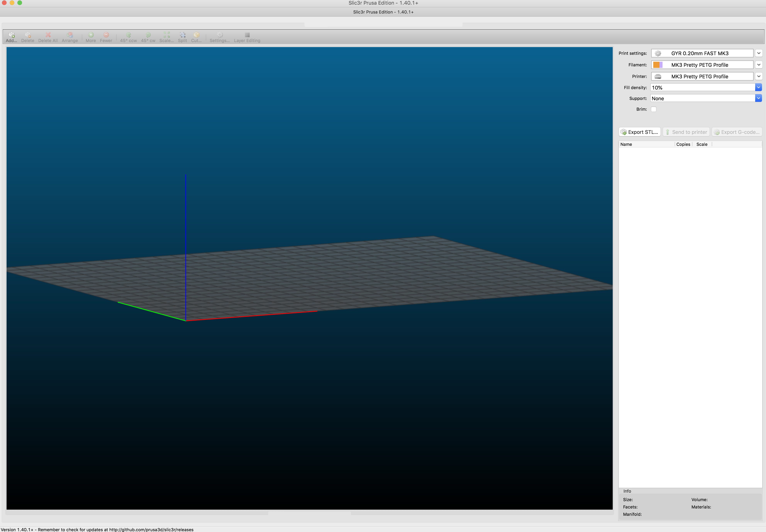
Task: Click the Copies column header
Action: point(683,144)
